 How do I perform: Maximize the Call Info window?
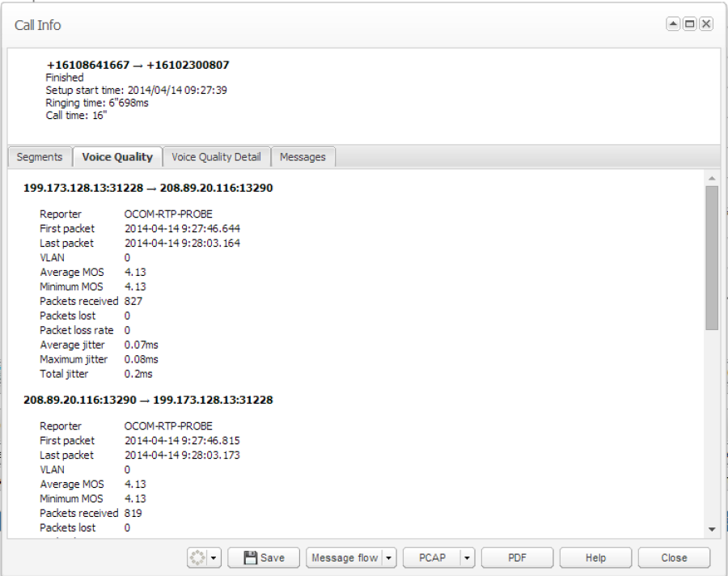689,24
